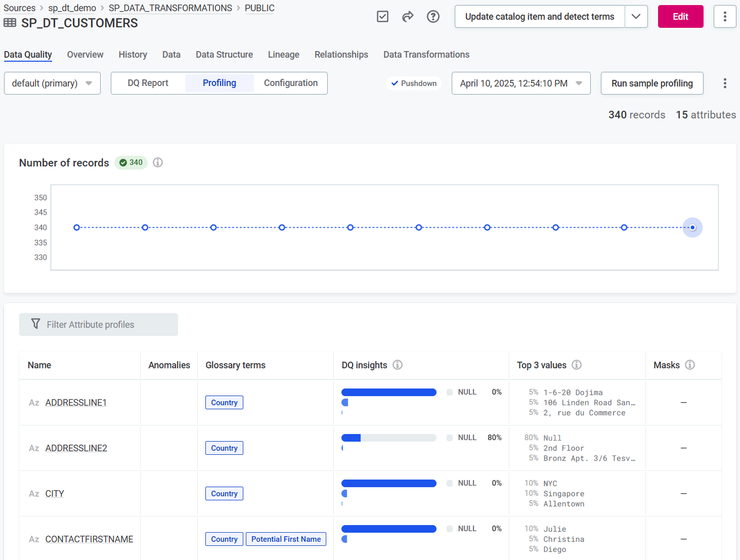Click the info icon next to Top 3 values
Image resolution: width=740 pixels, height=560 pixels.
point(577,365)
